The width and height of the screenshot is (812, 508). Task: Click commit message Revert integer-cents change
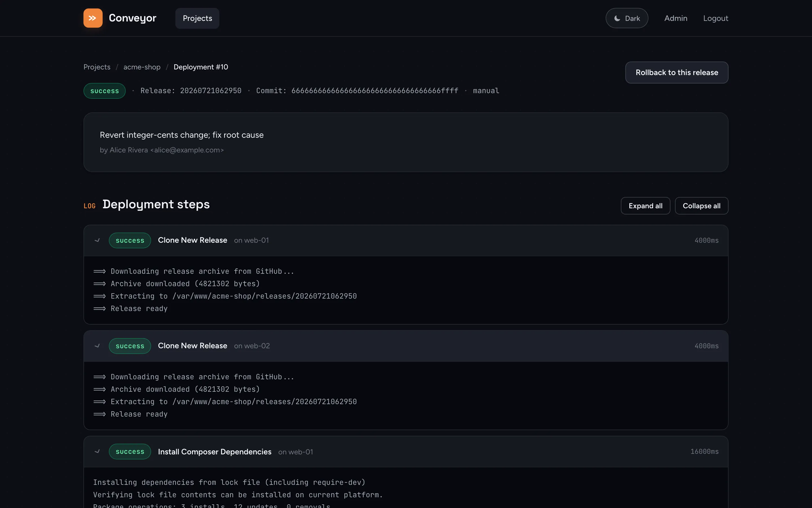point(182,135)
